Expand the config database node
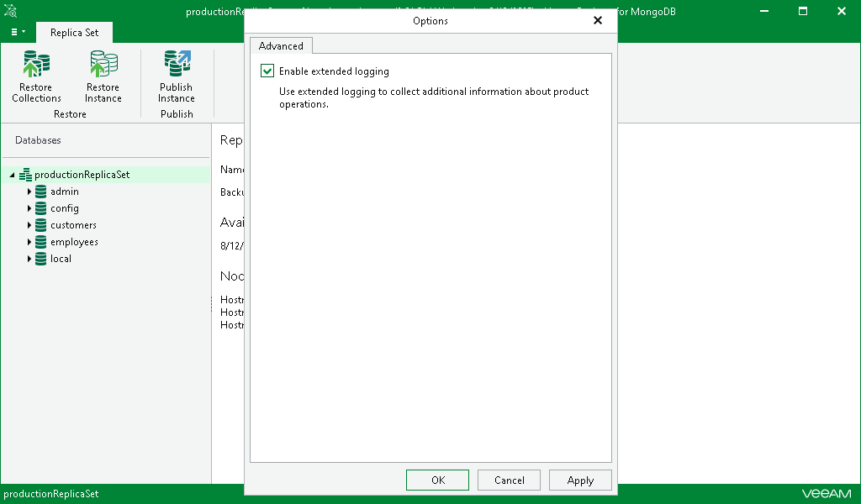 click(x=29, y=208)
